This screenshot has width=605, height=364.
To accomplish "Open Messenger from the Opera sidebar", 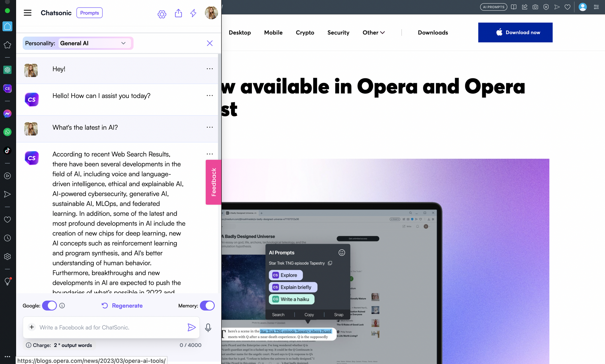I will 7,114.
